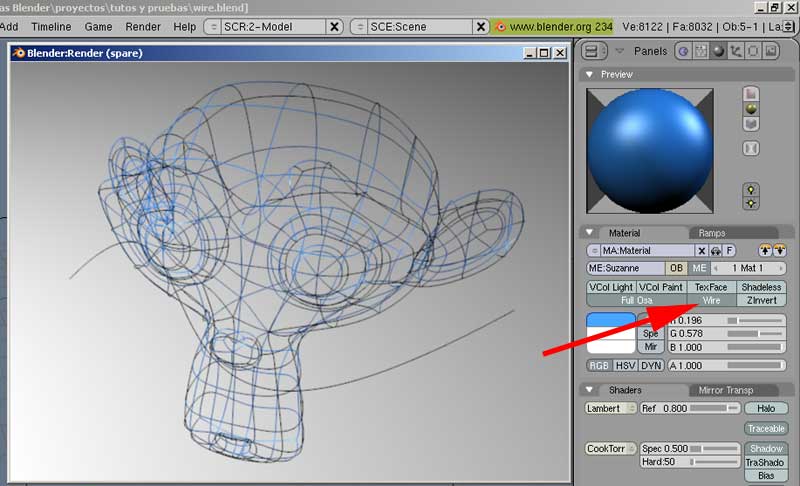
Task: Open the Logic context icon beside Panels
Action: (x=684, y=51)
